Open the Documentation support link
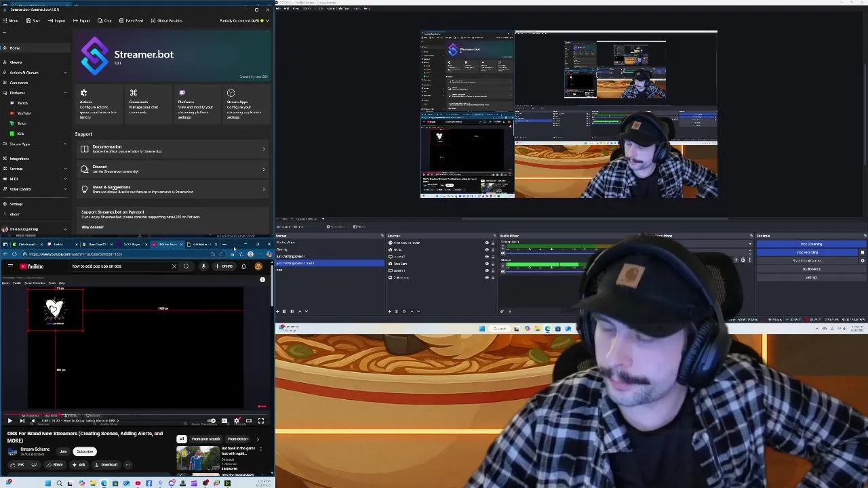 point(173,149)
